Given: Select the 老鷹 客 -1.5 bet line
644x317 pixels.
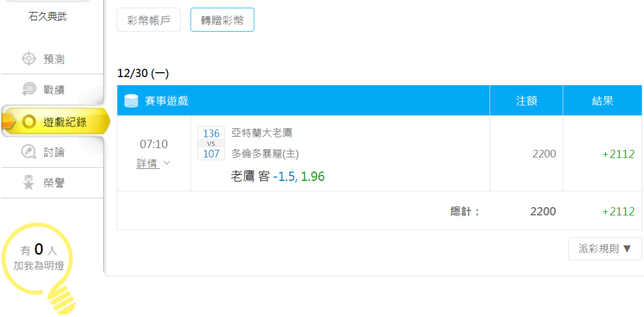Looking at the screenshot, I should point(277,177).
